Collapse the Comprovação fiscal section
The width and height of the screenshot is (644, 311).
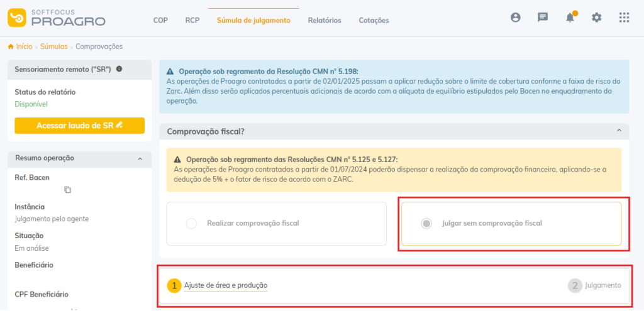pos(618,131)
